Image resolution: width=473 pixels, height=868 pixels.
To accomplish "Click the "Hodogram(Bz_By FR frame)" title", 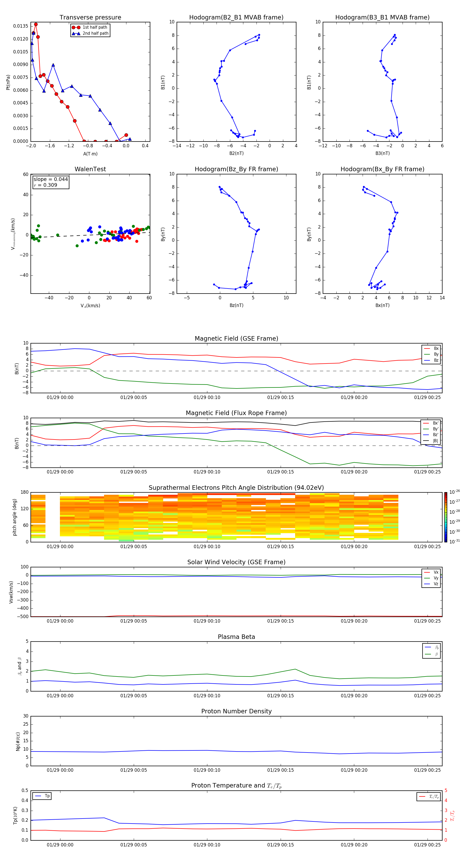I will (236, 169).
